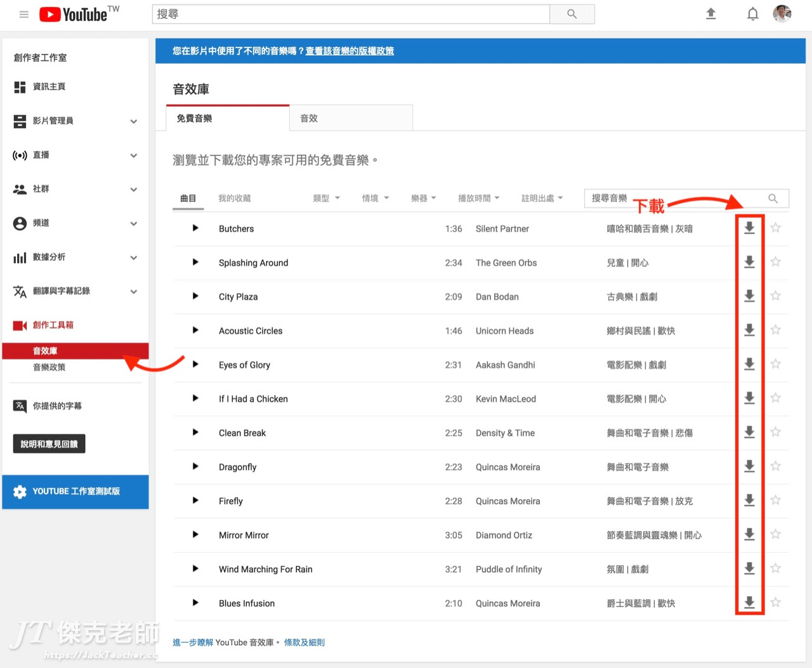Star the City Plaza track

pyautogui.click(x=775, y=296)
